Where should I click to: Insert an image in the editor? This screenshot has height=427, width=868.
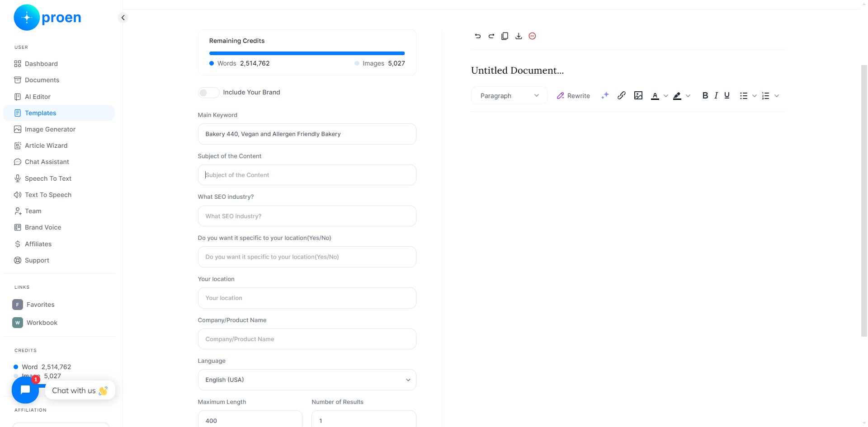pos(638,95)
